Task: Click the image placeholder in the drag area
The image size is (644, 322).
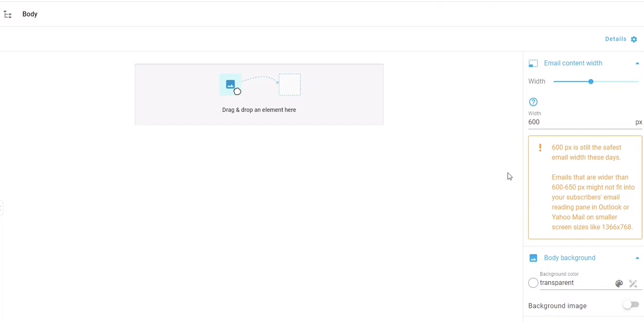Action: pyautogui.click(x=231, y=84)
